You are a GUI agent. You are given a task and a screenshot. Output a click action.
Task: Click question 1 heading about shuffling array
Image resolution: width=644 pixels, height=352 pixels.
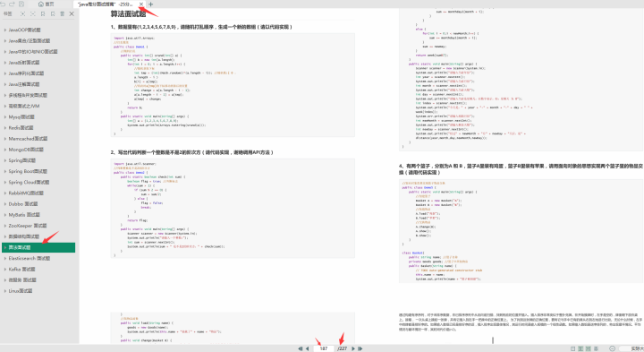201,27
